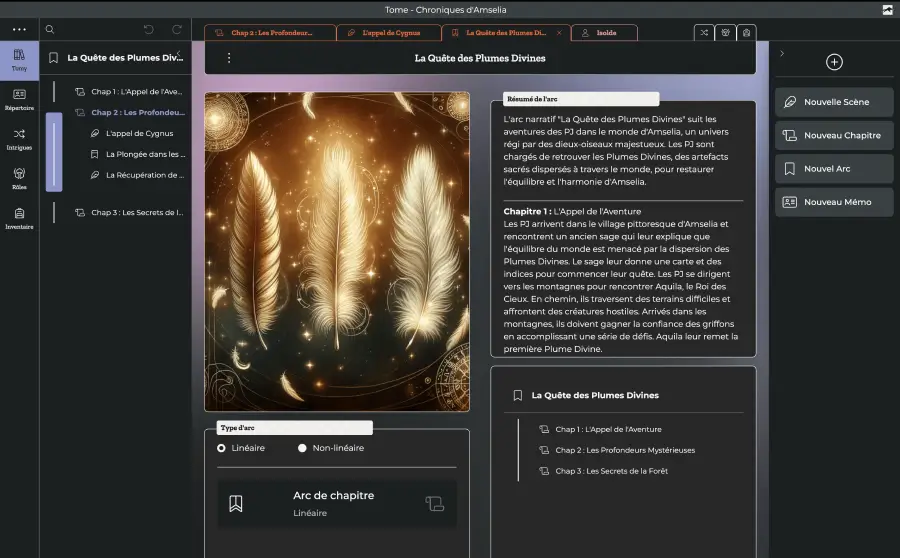This screenshot has height=558, width=900.
Task: Open the Inventaire sidebar icon
Action: (x=19, y=218)
